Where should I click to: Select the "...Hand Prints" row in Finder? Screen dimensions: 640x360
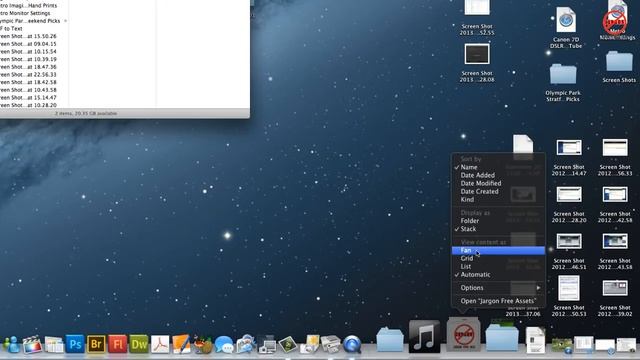click(34, 5)
